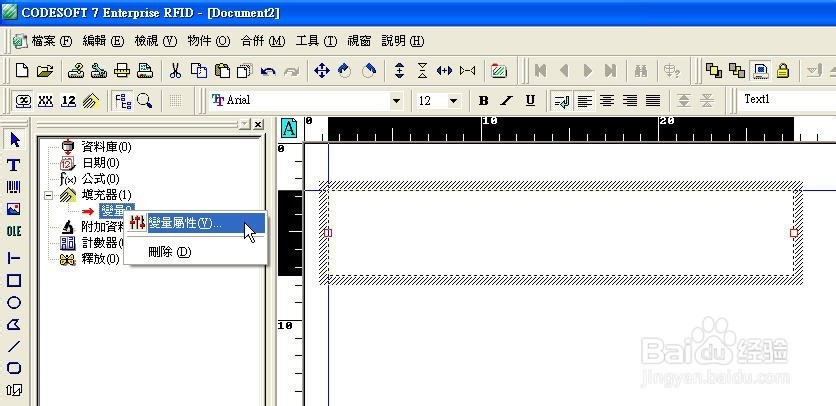Select the Polygon shape tool
Screen dimensions: 836x406
tap(14, 324)
